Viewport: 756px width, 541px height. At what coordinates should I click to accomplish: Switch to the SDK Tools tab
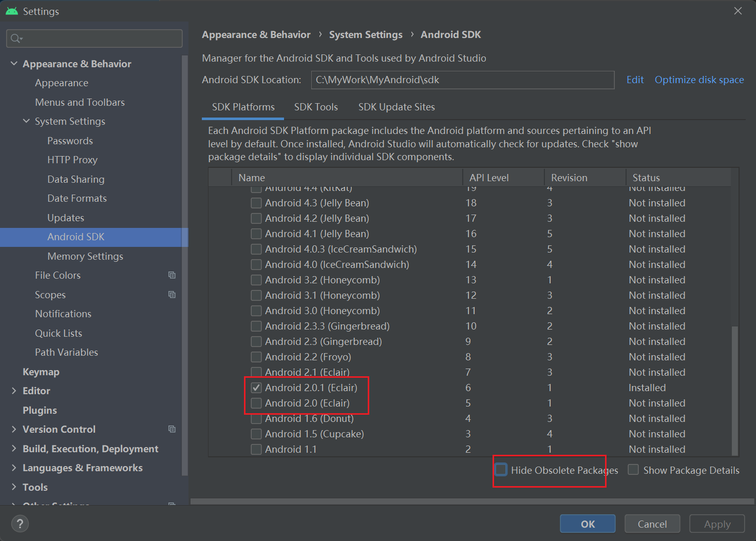(x=316, y=107)
